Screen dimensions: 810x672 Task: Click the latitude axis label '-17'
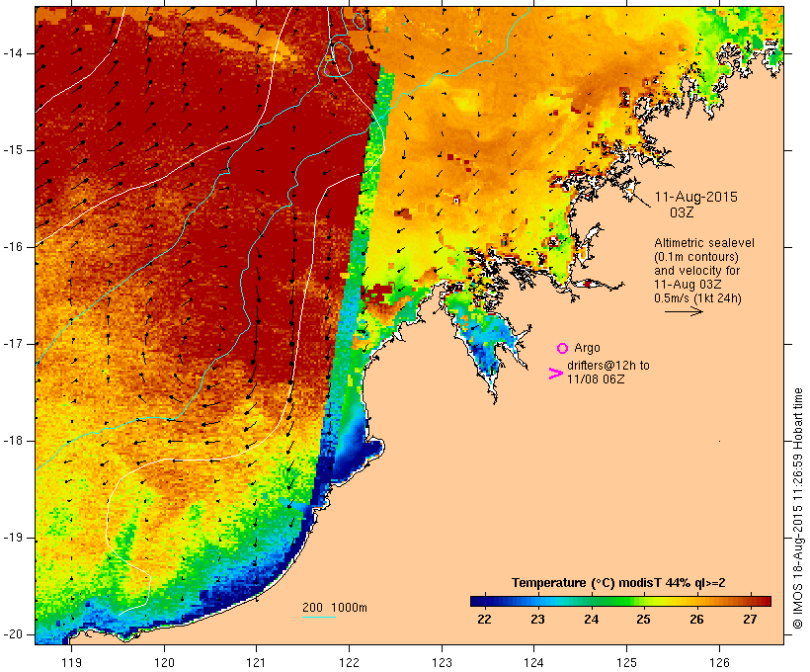click(x=13, y=344)
